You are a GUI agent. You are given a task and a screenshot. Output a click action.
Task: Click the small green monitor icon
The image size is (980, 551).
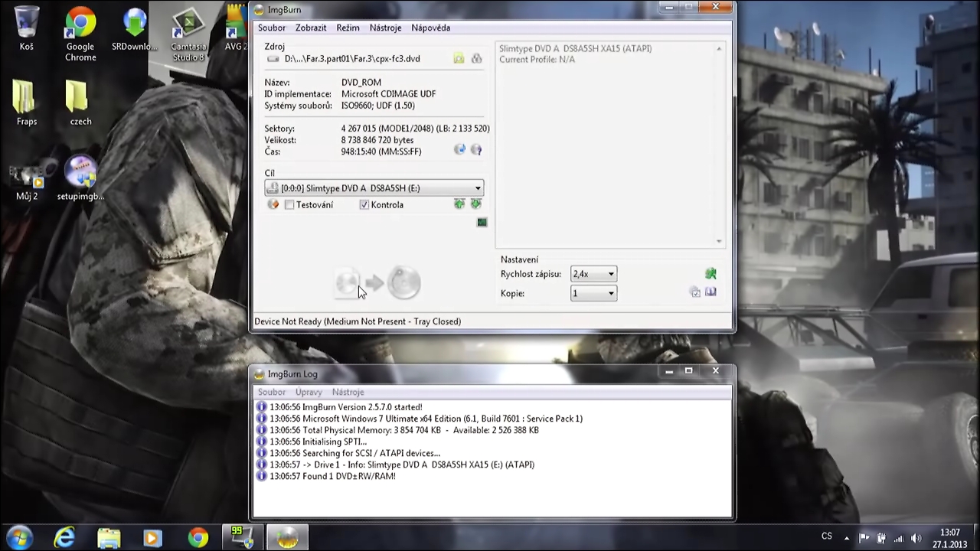482,223
